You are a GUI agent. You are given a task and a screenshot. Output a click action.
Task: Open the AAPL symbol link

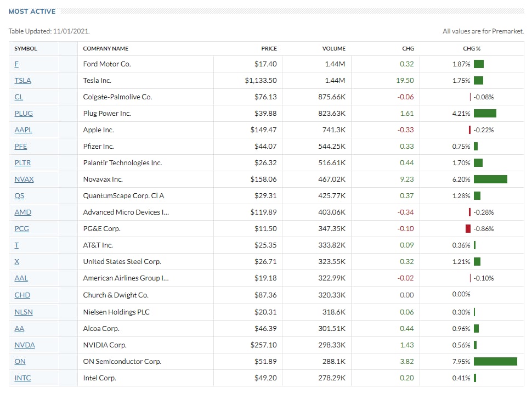[x=24, y=130]
